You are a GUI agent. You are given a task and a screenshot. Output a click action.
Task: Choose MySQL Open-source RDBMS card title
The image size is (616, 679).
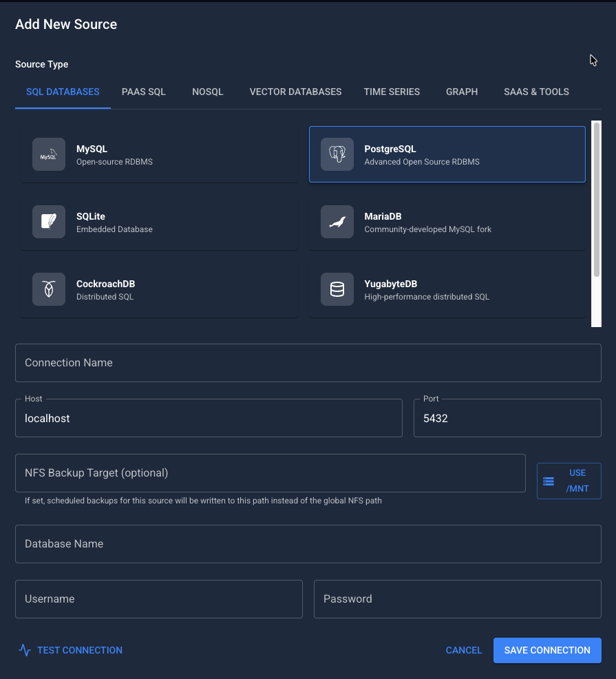(x=92, y=149)
